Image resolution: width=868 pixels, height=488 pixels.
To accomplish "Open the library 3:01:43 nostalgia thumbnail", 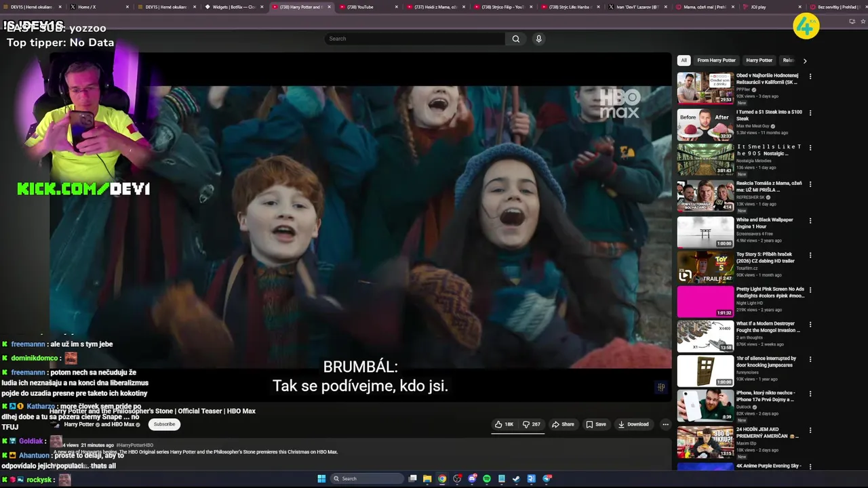I will 705,159.
